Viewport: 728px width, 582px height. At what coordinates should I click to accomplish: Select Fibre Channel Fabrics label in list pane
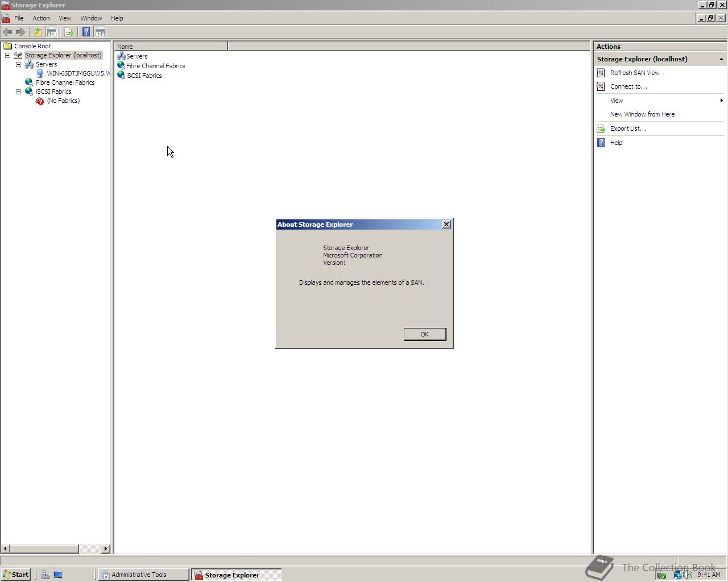[x=155, y=66]
